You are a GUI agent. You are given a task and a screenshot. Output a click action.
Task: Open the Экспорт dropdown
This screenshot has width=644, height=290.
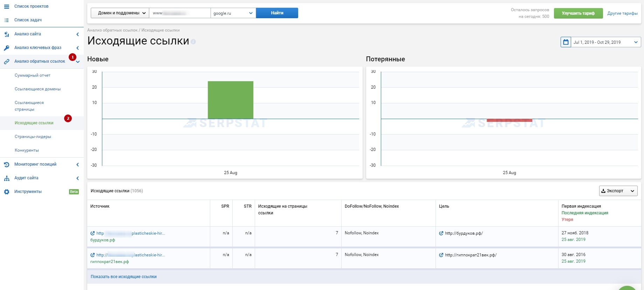(x=618, y=191)
